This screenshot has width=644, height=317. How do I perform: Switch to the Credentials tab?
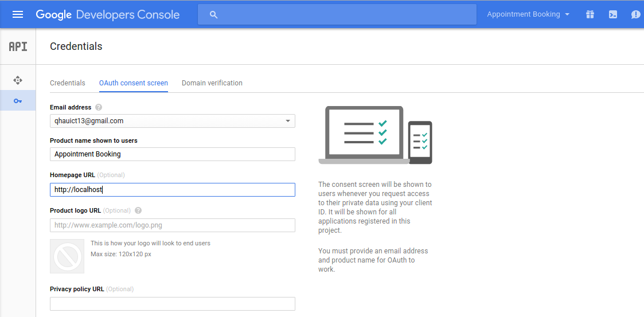click(x=68, y=83)
